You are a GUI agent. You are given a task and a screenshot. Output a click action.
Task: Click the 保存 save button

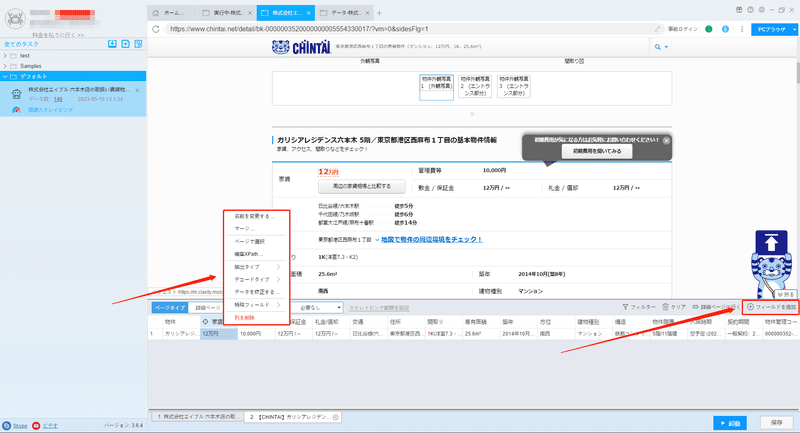[x=777, y=423]
